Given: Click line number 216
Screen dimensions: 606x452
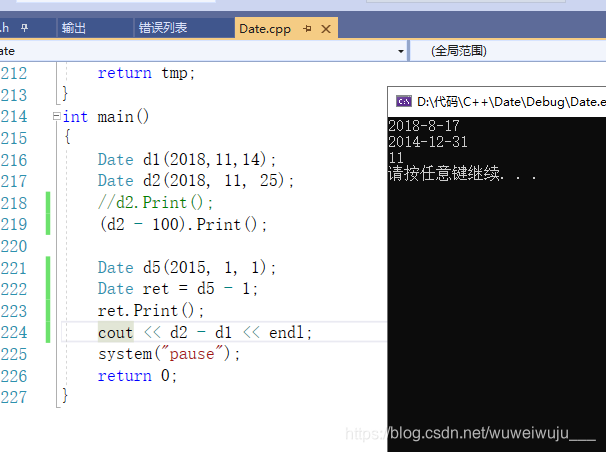Looking at the screenshot, I should (x=14, y=160).
